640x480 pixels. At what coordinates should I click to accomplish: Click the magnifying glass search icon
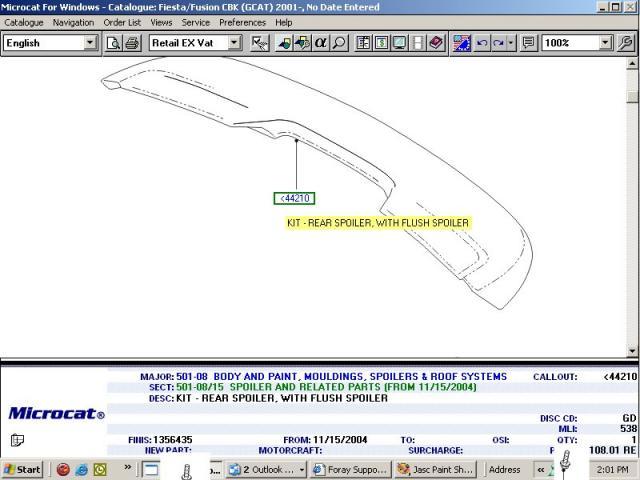click(340, 43)
